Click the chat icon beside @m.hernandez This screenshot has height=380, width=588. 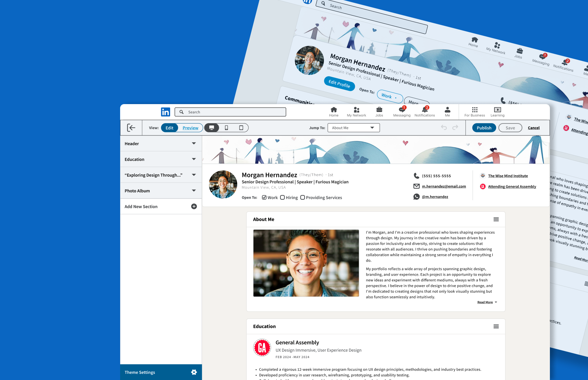point(416,197)
